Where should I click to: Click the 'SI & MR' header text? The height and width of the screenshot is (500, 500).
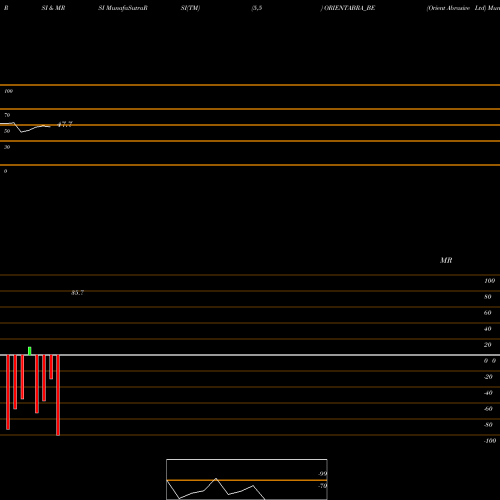(53, 8)
